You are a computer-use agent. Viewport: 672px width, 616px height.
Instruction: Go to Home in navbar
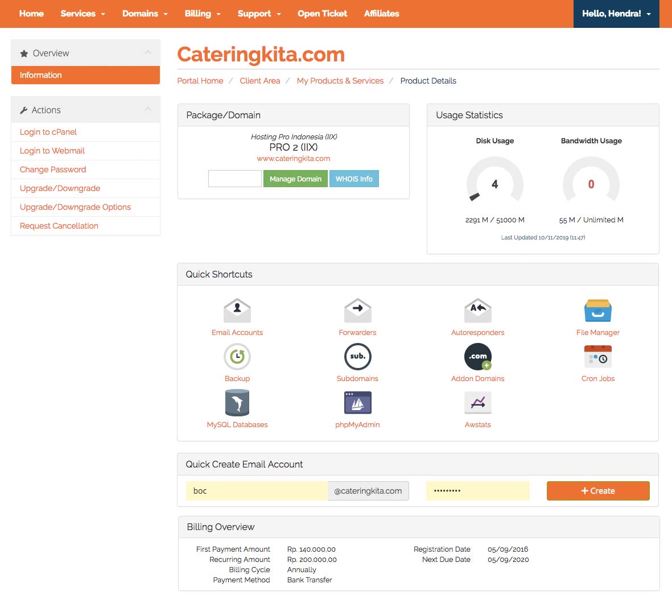(31, 14)
